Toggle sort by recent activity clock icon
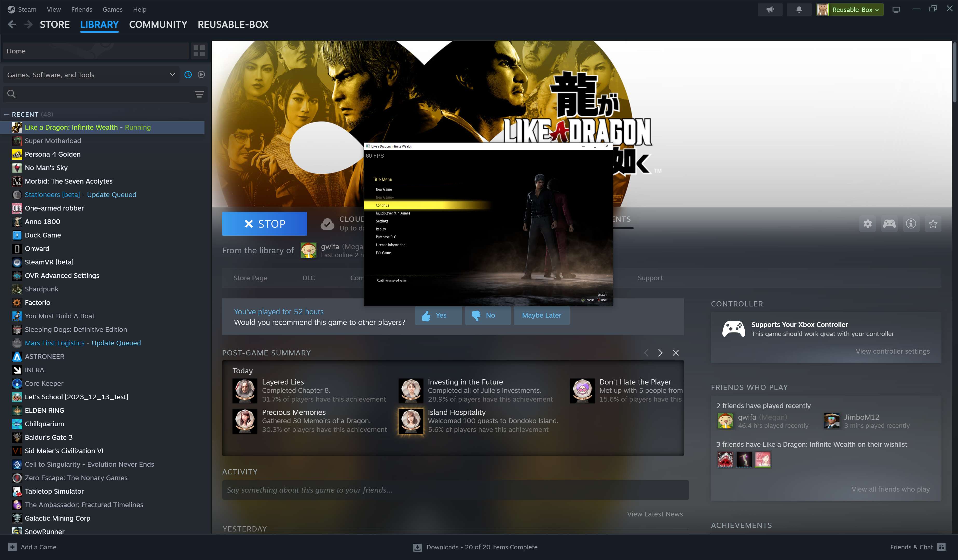 point(188,75)
